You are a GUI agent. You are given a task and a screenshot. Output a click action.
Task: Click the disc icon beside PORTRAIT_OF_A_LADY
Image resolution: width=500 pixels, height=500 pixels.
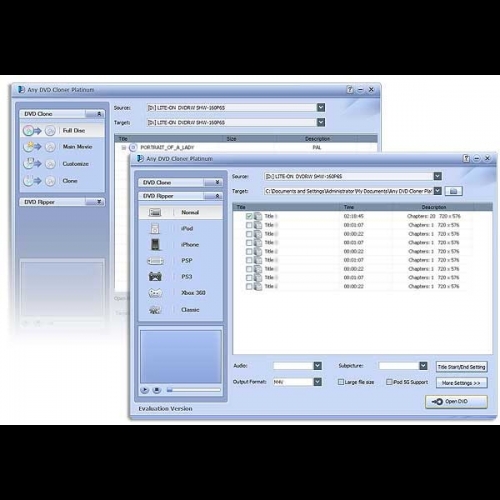point(133,147)
